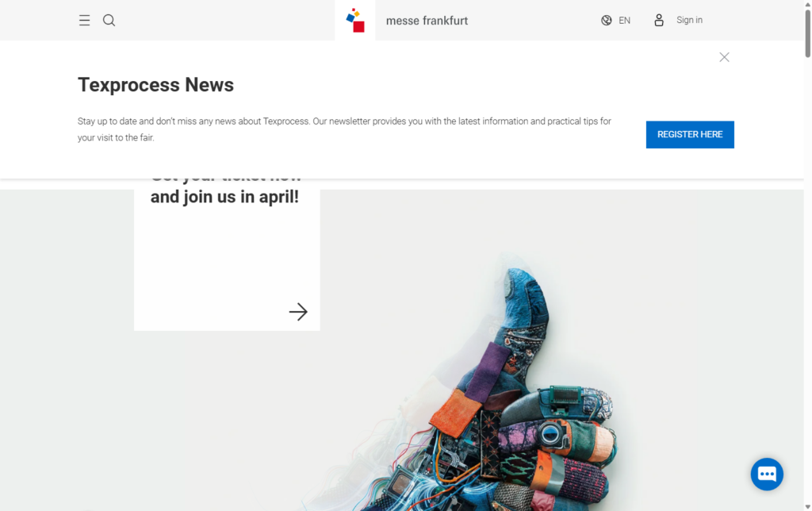Click the scrollbar up arrow
This screenshot has width=812, height=511.
click(808, 4)
